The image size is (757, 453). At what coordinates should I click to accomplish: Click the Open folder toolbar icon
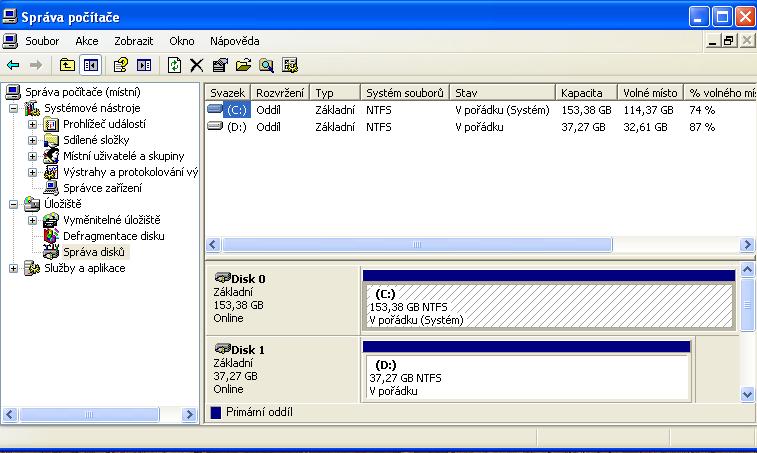243,65
